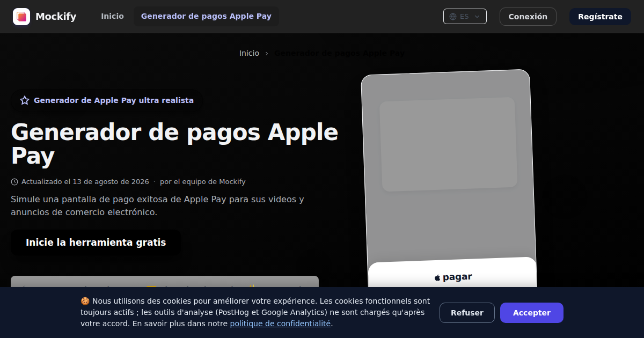Click the Regístrate button

pos(600,17)
